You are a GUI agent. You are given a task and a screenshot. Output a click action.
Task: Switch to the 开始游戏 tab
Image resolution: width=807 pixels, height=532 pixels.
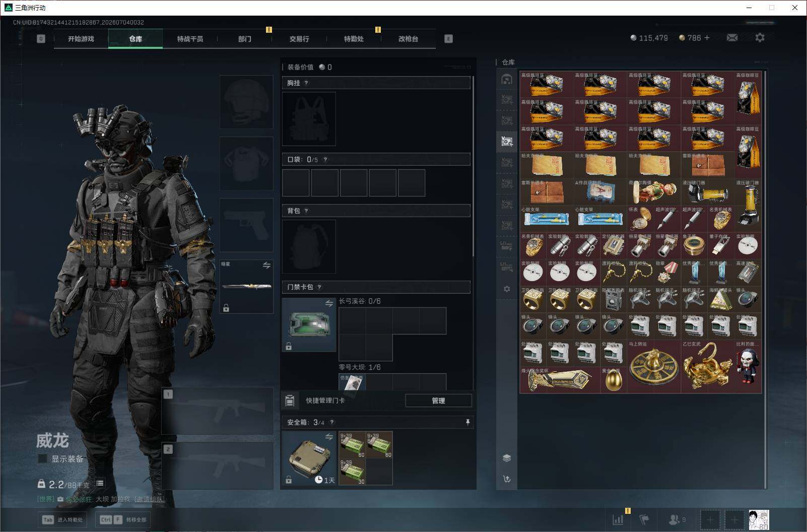pyautogui.click(x=81, y=39)
